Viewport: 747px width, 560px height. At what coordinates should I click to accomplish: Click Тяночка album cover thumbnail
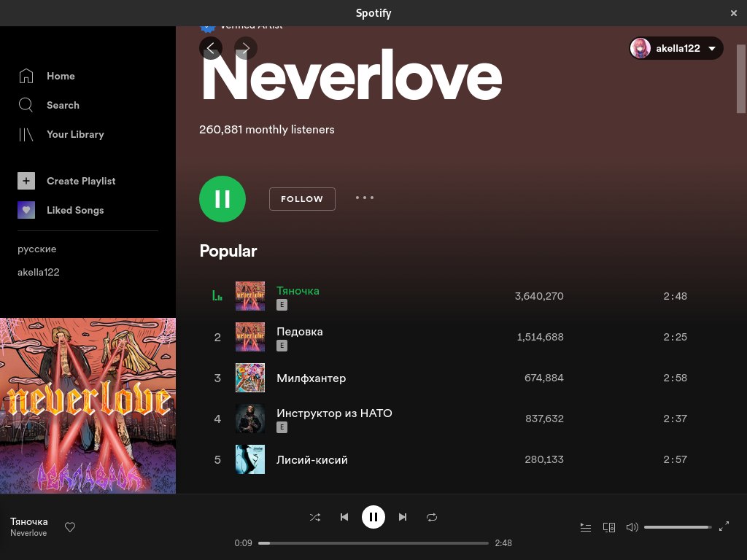(250, 296)
